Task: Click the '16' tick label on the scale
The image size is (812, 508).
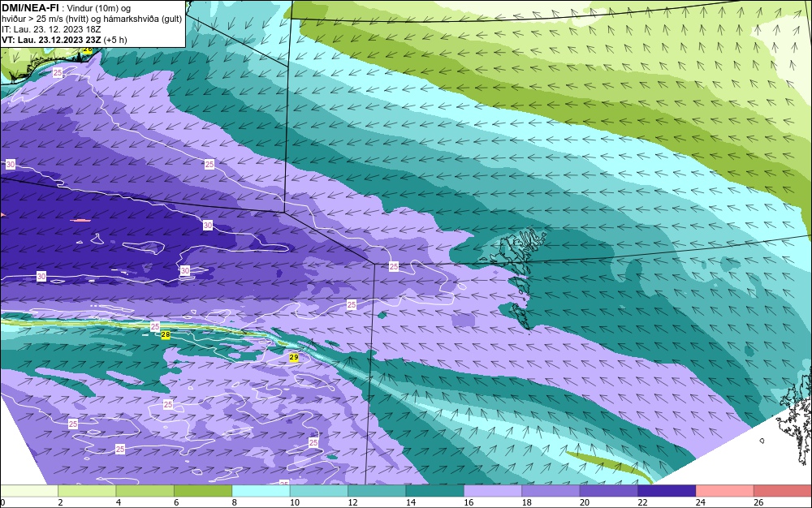Action: (x=469, y=502)
